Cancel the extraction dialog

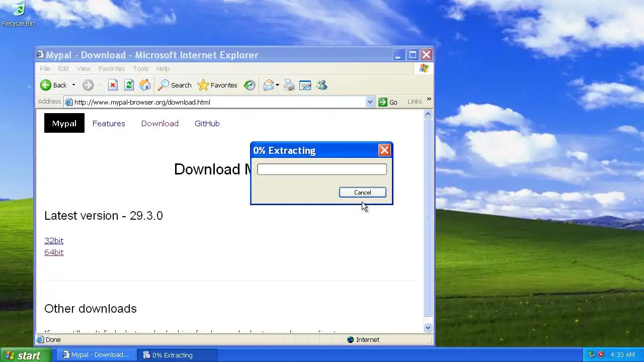(x=363, y=193)
